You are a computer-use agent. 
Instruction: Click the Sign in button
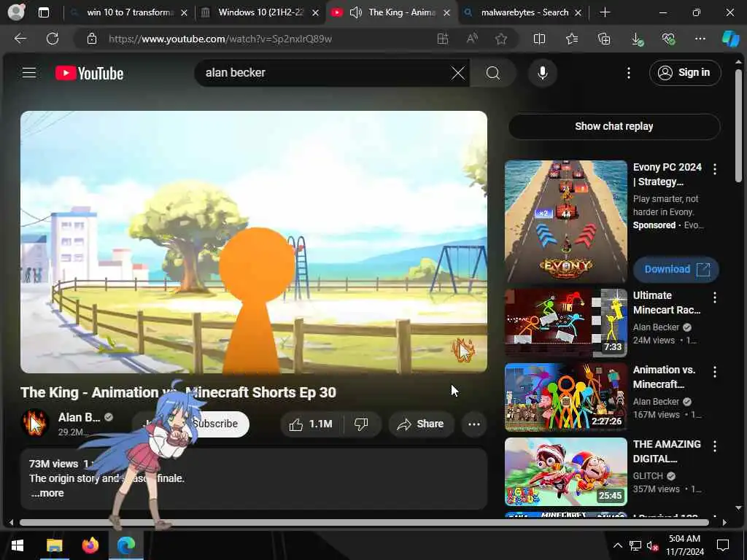684,73
